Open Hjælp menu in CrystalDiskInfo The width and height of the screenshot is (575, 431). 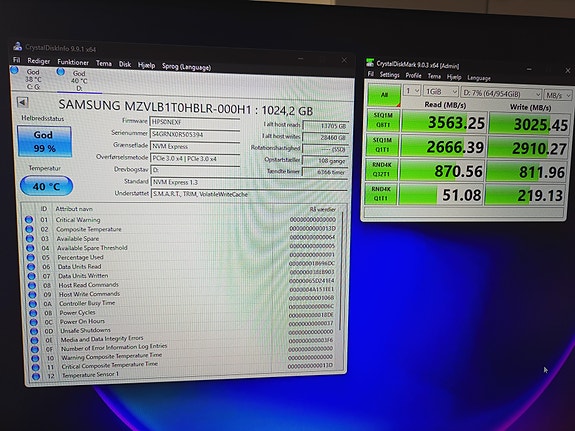click(146, 65)
